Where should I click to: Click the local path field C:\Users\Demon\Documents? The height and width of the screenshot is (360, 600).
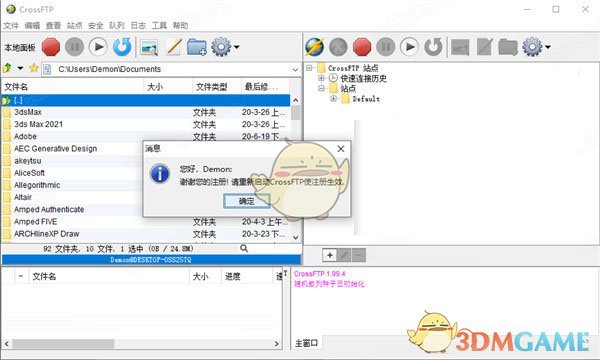point(172,69)
